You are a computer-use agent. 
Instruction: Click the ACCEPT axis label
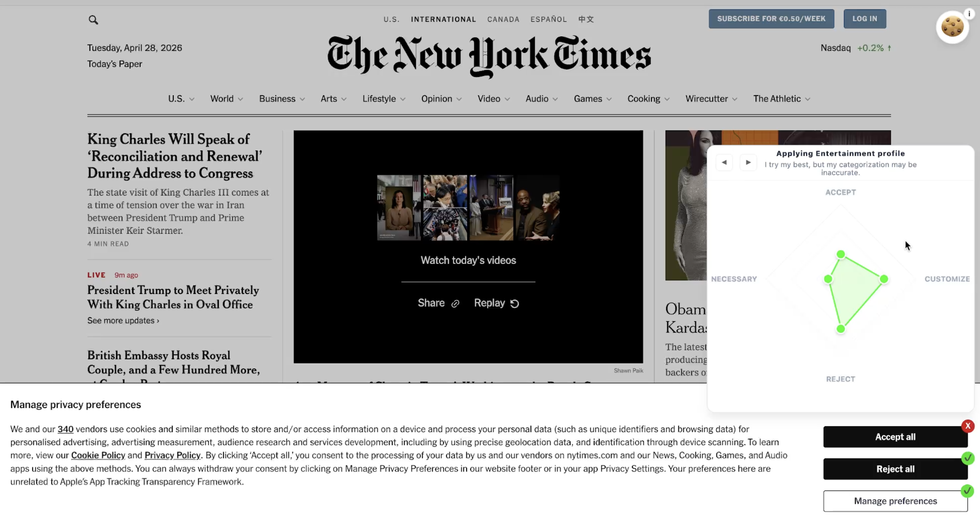click(841, 193)
